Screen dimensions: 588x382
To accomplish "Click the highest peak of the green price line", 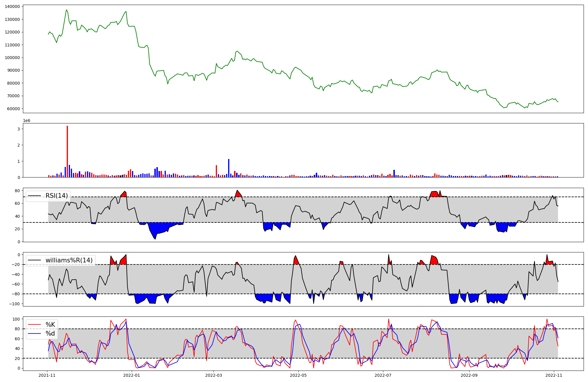I will pyautogui.click(x=66, y=10).
